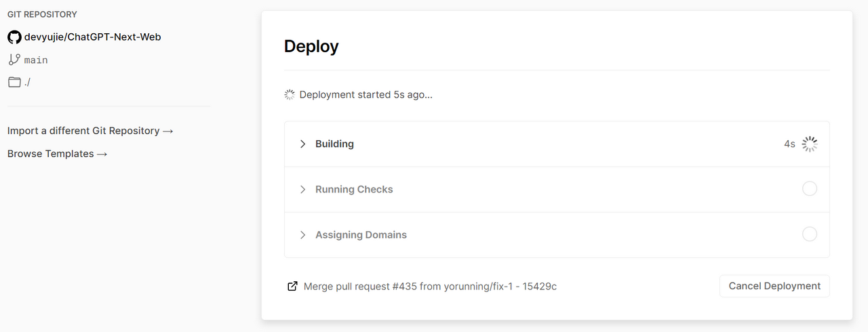
Task: Click the Building step label
Action: pos(334,144)
